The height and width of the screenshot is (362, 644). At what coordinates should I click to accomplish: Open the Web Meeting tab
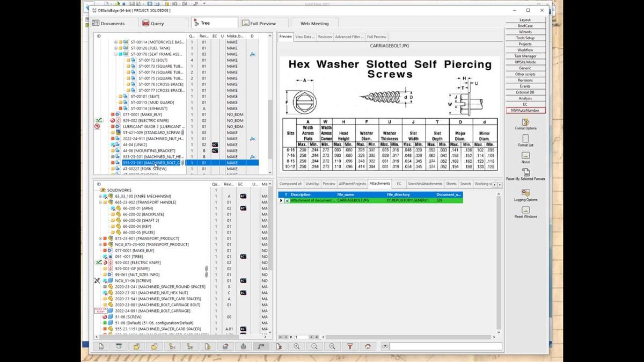click(314, 23)
